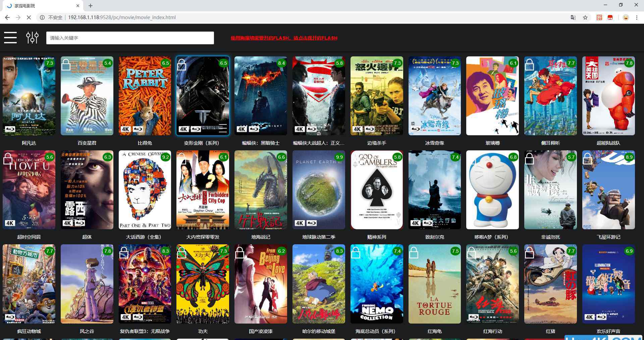Click the lock icon on 红猪 poster

point(529,252)
